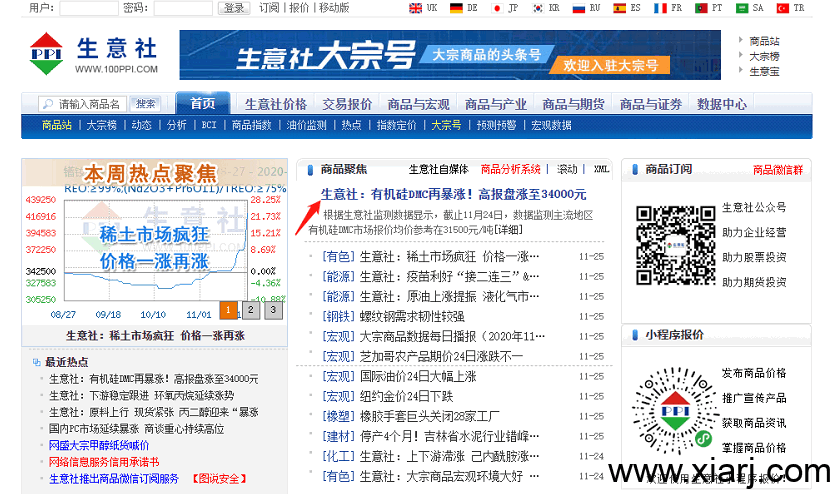Click the PPI logo of 生意社
Viewport: 835px width, 494px height.
point(46,54)
